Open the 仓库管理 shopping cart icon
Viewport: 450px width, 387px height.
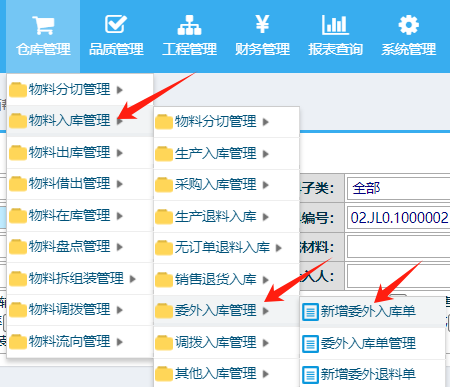coord(43,25)
